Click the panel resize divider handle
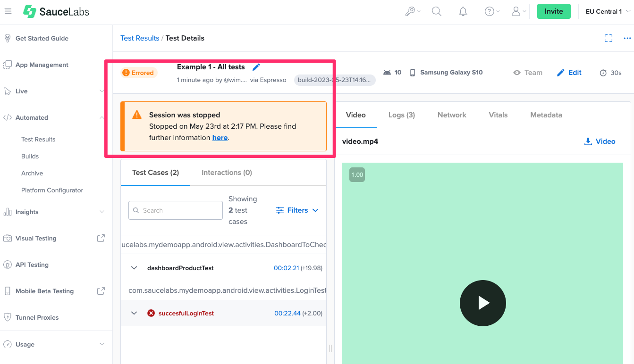 [x=330, y=348]
